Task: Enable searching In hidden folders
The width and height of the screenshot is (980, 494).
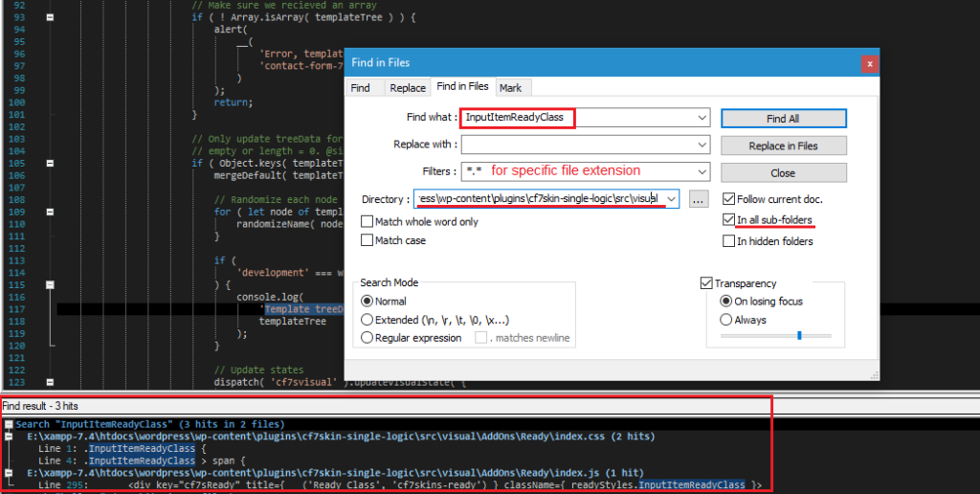Action: click(729, 241)
